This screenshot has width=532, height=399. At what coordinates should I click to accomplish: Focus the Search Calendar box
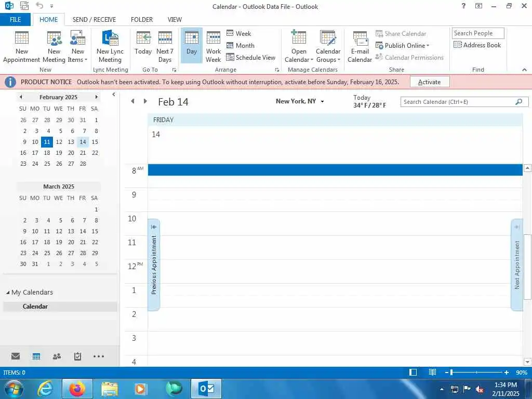[x=458, y=102]
